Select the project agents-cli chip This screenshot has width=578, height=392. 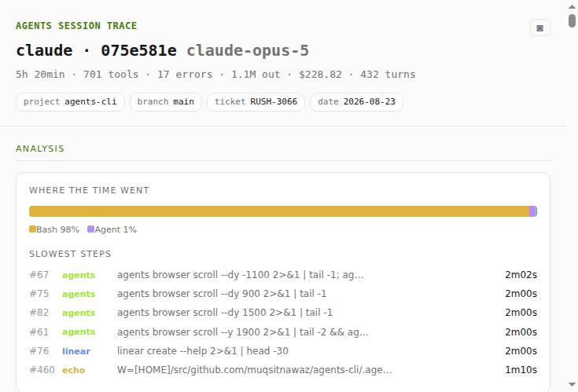tap(70, 102)
